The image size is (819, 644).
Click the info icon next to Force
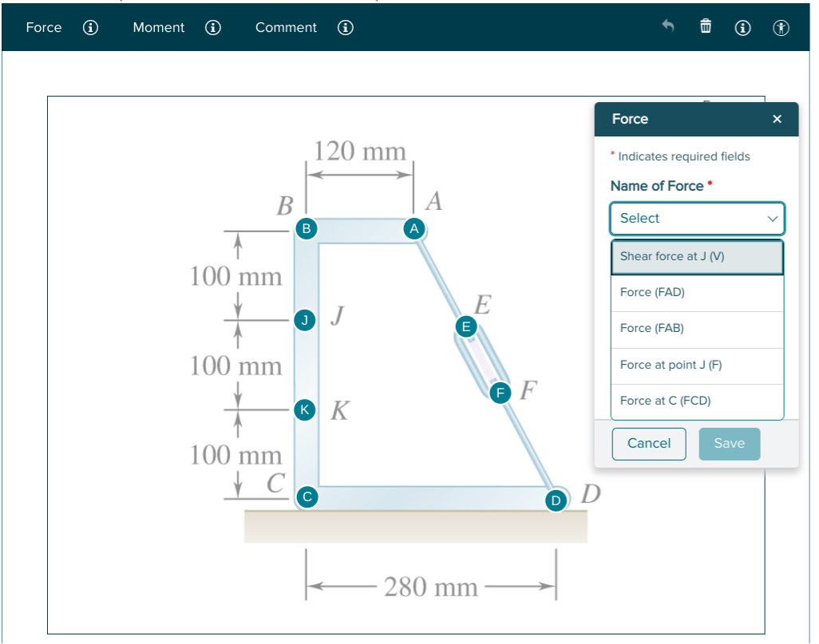pyautogui.click(x=90, y=27)
